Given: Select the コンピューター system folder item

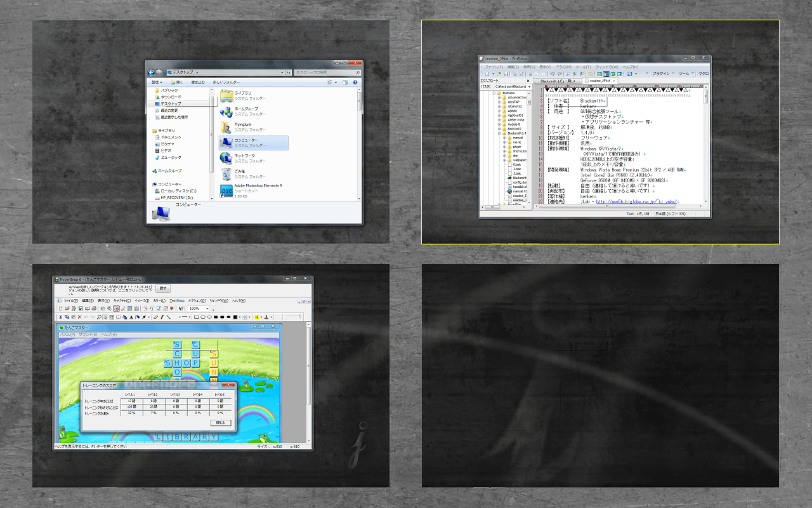Looking at the screenshot, I should click(253, 142).
